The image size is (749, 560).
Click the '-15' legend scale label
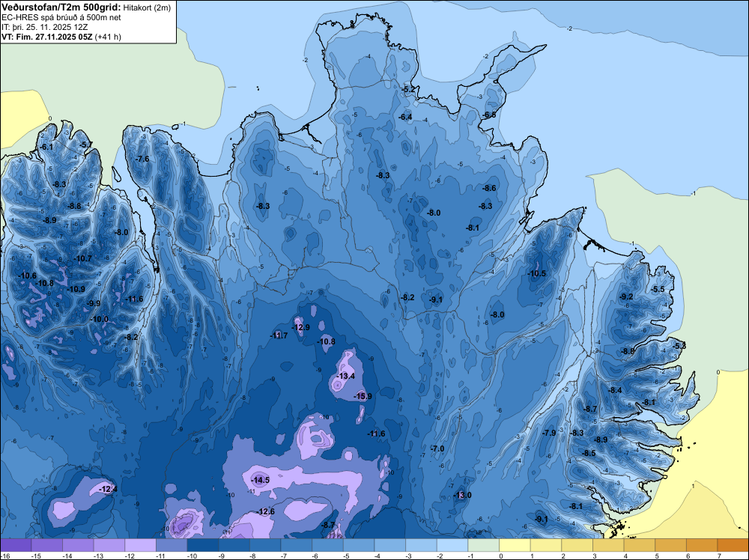coord(35,556)
